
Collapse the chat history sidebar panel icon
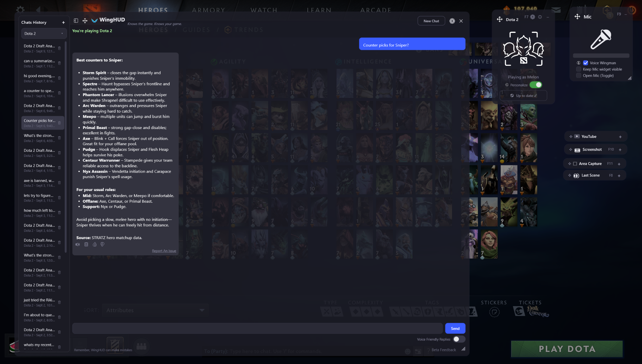tap(76, 21)
